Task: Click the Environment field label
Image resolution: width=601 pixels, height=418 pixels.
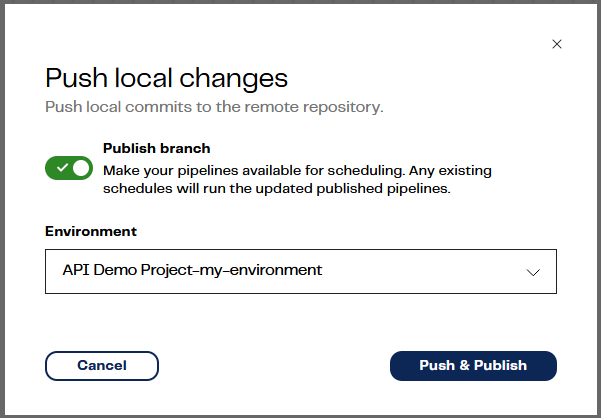Action: pyautogui.click(x=91, y=231)
